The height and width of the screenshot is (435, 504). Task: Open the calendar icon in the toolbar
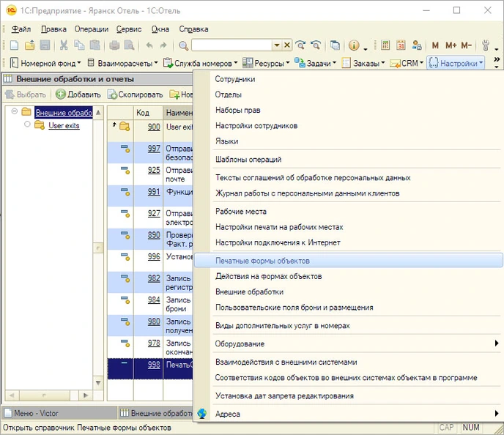401,45
